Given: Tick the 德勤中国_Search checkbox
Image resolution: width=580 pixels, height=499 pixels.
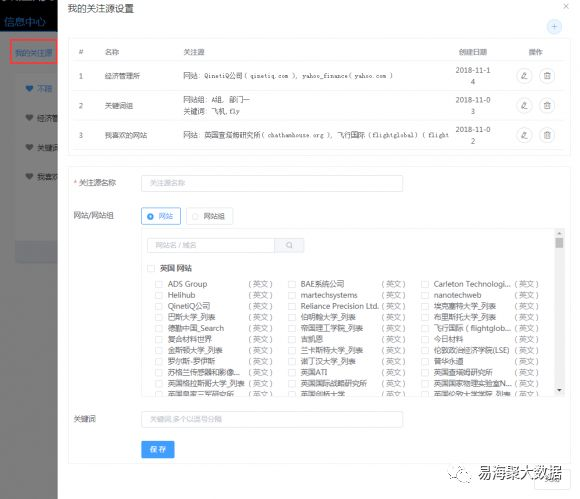Looking at the screenshot, I should pyautogui.click(x=159, y=328).
